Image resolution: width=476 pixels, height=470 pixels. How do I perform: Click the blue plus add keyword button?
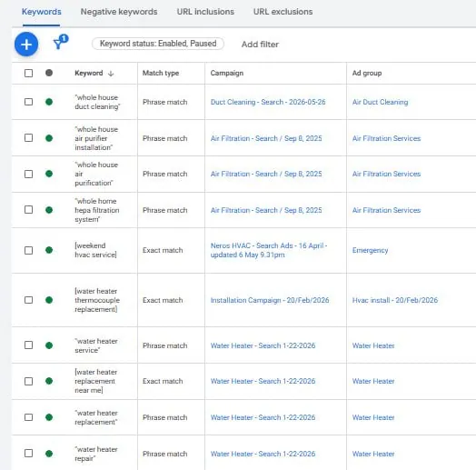pos(26,45)
